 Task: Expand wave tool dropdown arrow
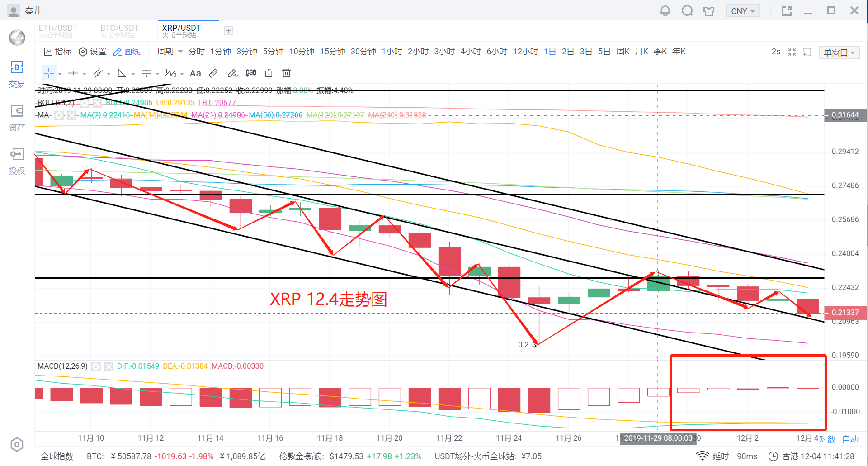coord(182,74)
